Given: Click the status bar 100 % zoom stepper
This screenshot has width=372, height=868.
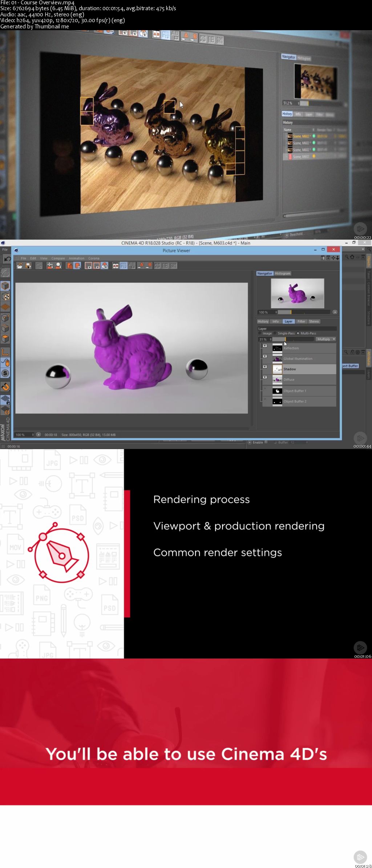Looking at the screenshot, I should click(33, 435).
